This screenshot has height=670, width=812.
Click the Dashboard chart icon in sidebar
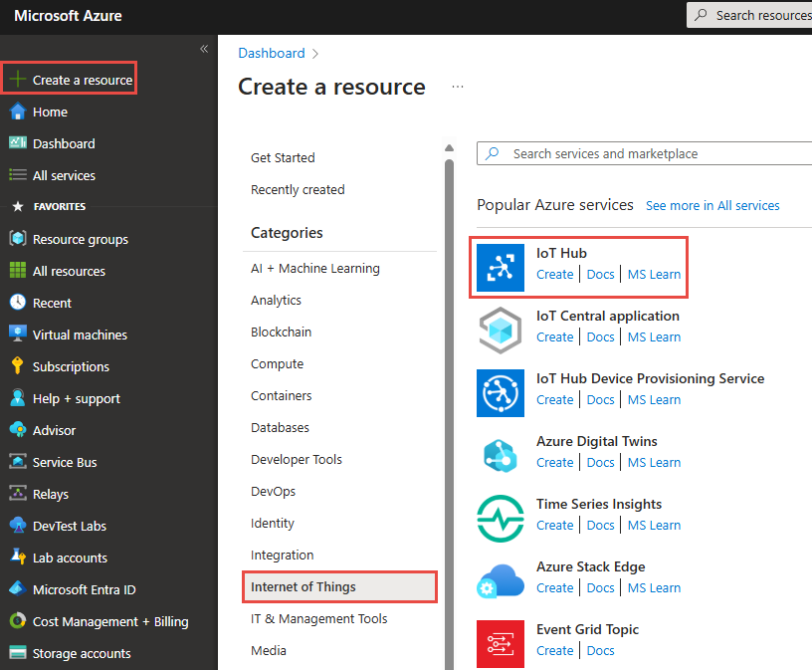(18, 142)
